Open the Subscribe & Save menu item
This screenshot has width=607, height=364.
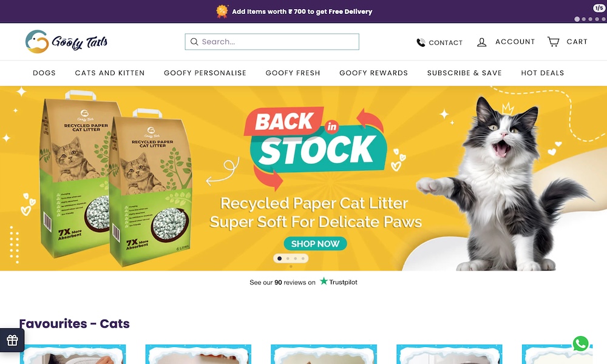click(x=464, y=73)
